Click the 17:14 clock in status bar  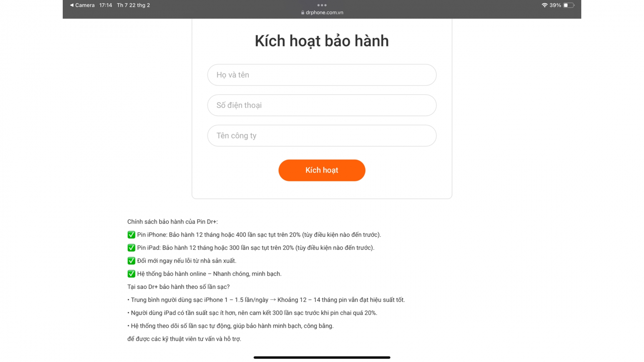click(x=106, y=5)
